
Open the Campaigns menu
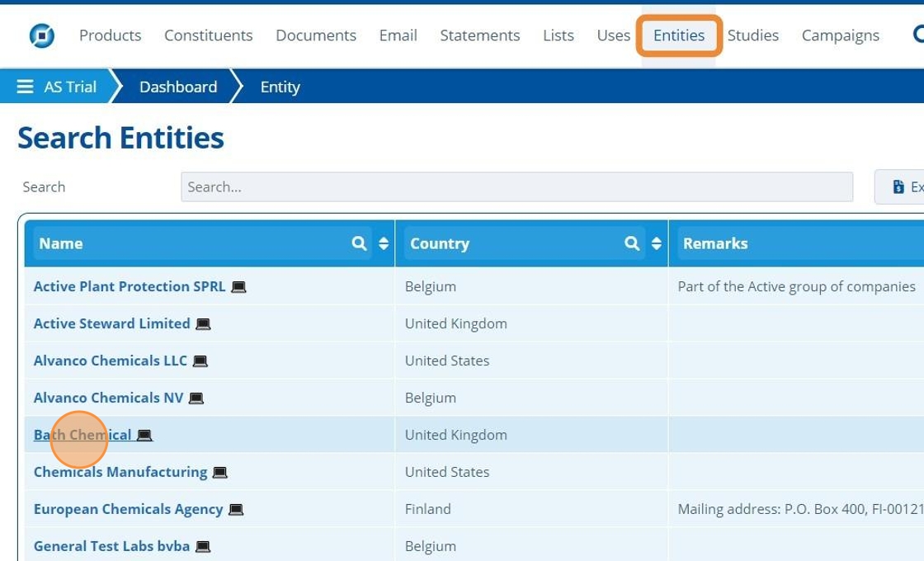[841, 35]
